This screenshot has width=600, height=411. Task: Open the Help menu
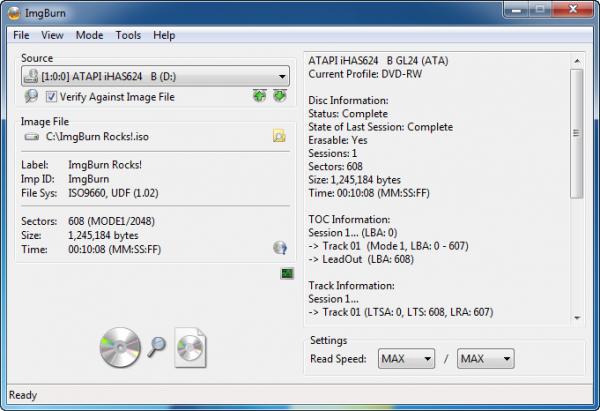[164, 35]
